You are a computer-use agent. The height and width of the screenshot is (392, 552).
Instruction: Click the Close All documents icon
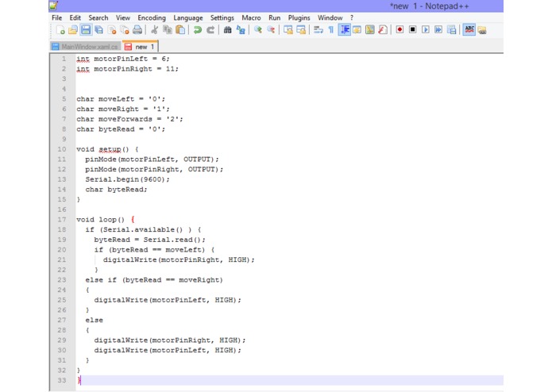125,30
